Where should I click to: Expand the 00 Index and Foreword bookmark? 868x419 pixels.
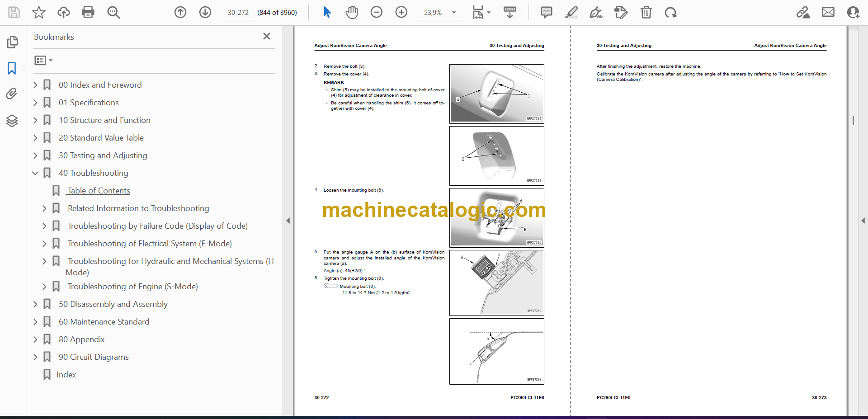pos(35,85)
